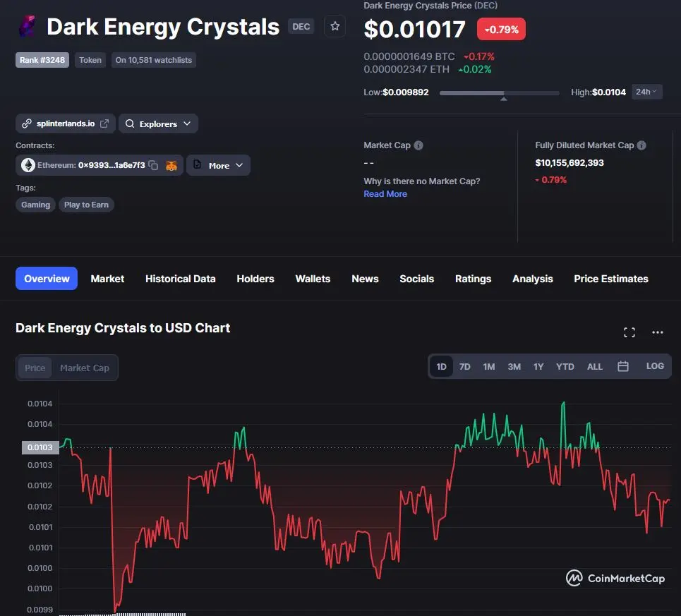Select the ALL chart range
This screenshot has width=681, height=616.
click(595, 367)
